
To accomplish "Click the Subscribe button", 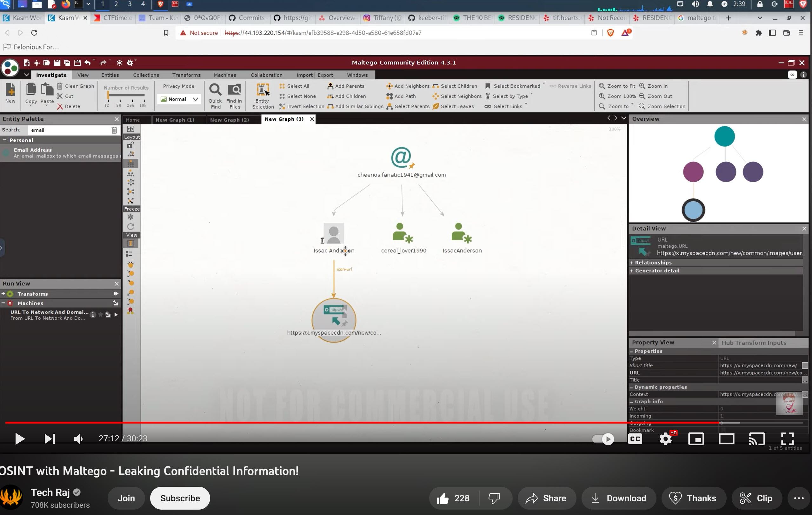I will point(180,498).
